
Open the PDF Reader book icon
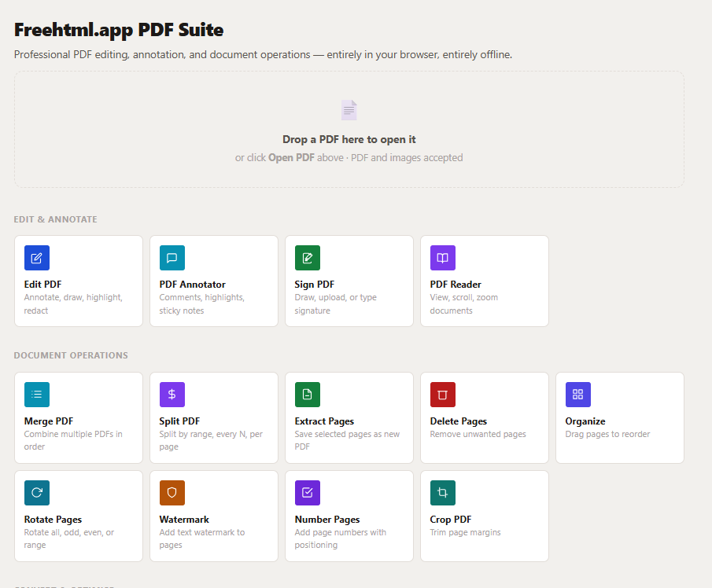coord(442,257)
